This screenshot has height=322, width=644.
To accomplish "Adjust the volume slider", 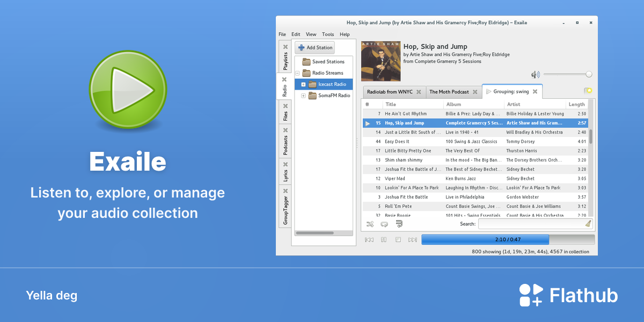I will tap(567, 75).
